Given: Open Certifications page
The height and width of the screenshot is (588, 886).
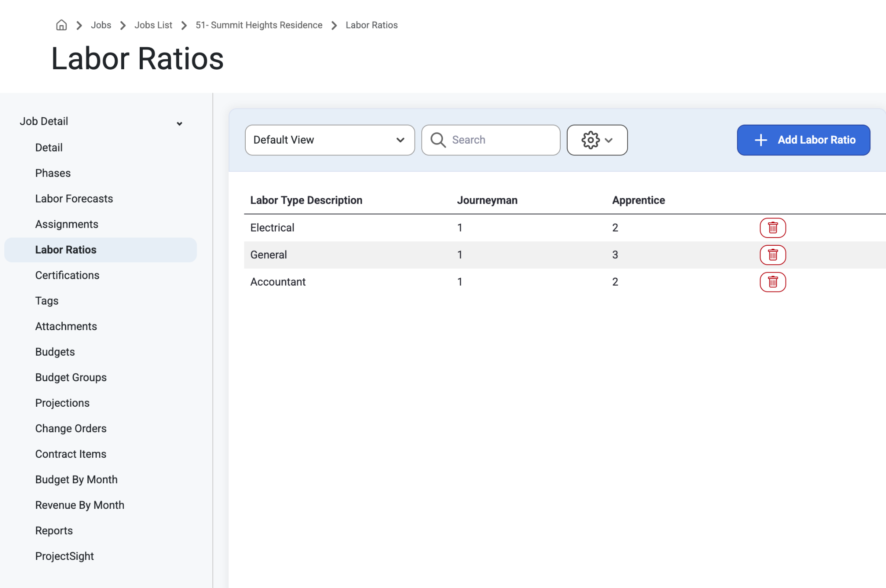Looking at the screenshot, I should point(67,275).
